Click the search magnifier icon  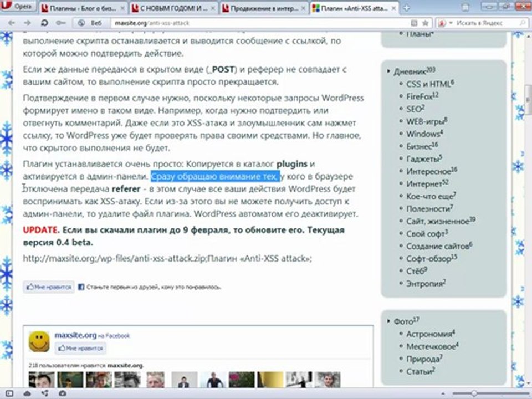click(523, 23)
